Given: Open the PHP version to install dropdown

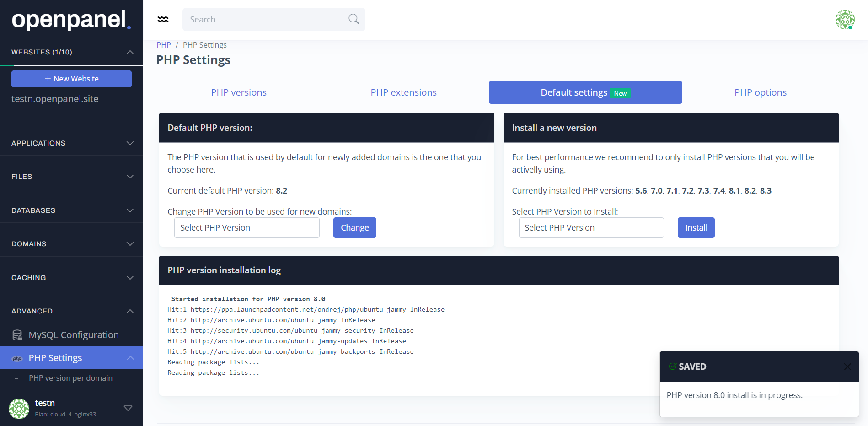Looking at the screenshot, I should 591,228.
